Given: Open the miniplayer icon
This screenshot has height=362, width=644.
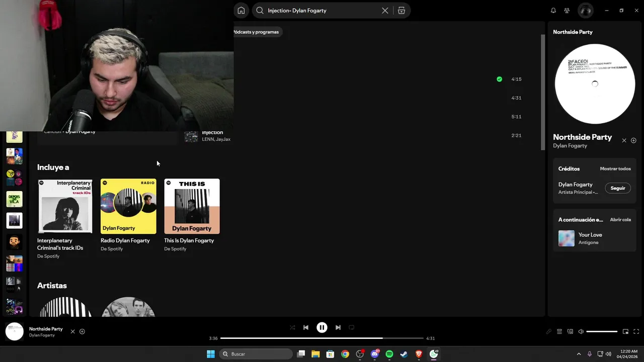Looking at the screenshot, I should coord(625,332).
